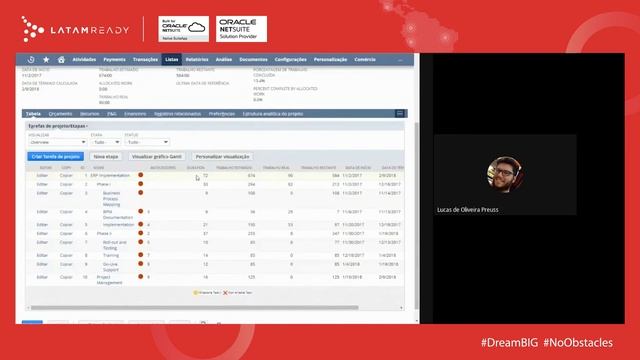The height and width of the screenshot is (360, 640).
Task: Click Lucas de Oliveira Preuss profile picture
Action: (x=505, y=173)
